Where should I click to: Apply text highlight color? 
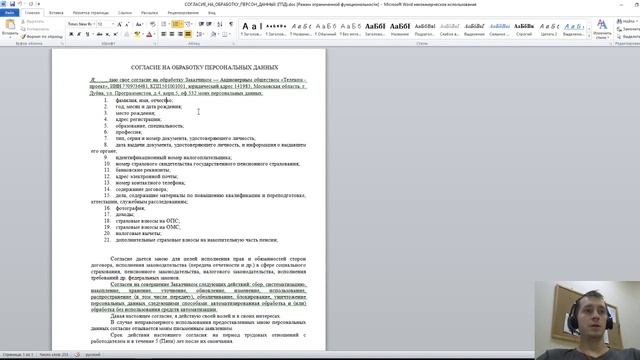pos(137,34)
